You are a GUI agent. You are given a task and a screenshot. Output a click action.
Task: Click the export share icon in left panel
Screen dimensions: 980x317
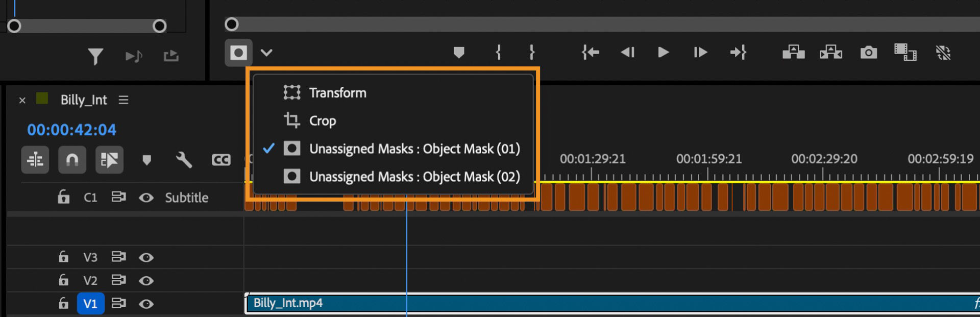(171, 56)
